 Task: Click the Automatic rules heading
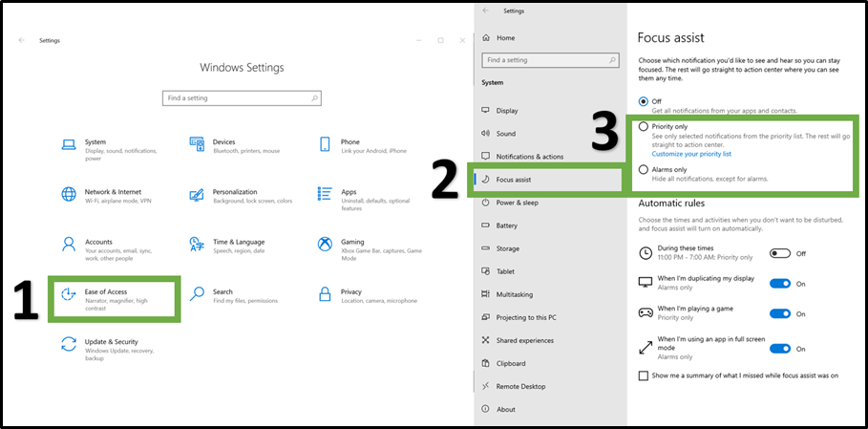671,204
